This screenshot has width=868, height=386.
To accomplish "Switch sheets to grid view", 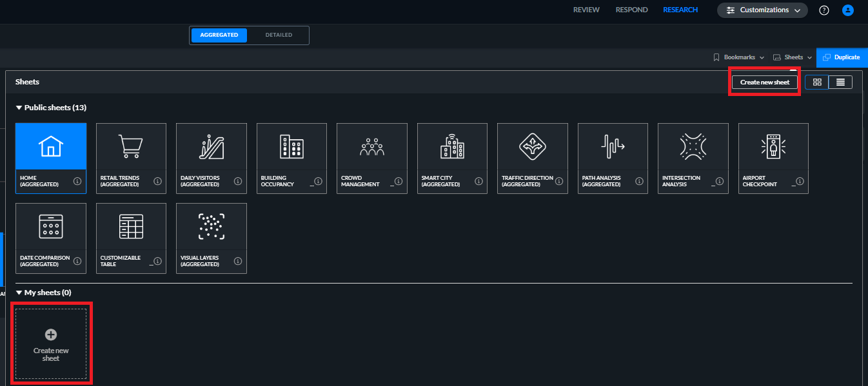I will coord(817,82).
